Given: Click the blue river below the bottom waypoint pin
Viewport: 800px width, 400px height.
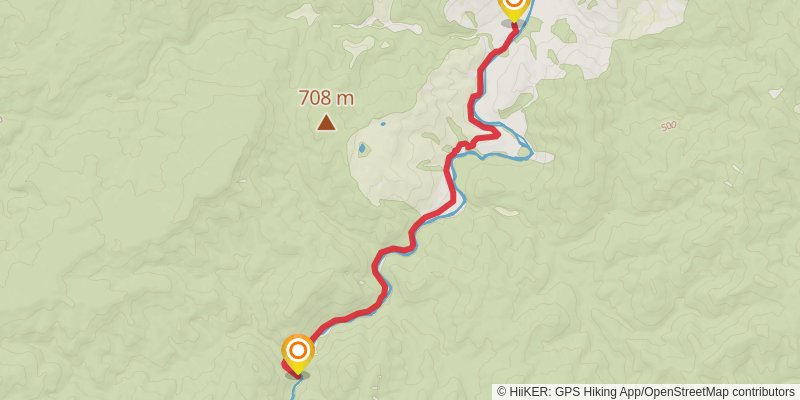Looking at the screenshot, I should click(x=294, y=389).
